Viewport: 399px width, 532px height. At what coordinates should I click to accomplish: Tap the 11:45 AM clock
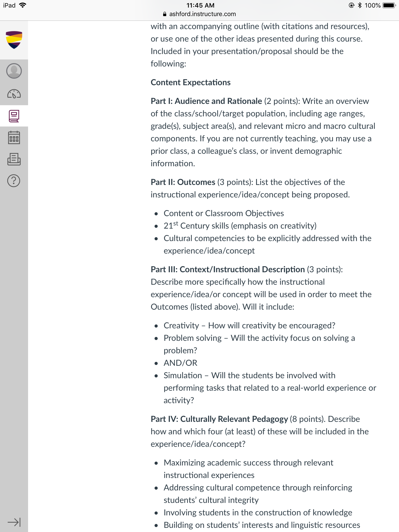[x=201, y=5]
